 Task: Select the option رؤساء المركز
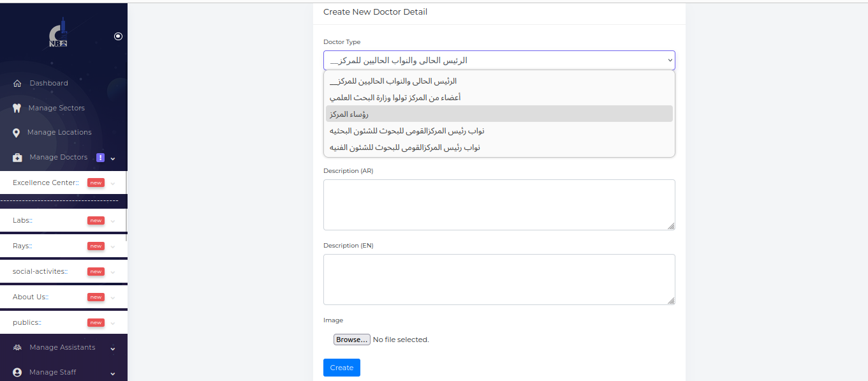(499, 114)
